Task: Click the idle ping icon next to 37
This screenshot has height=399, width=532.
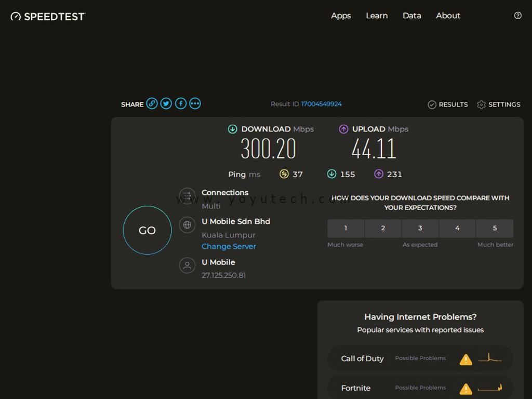Action: pos(284,174)
